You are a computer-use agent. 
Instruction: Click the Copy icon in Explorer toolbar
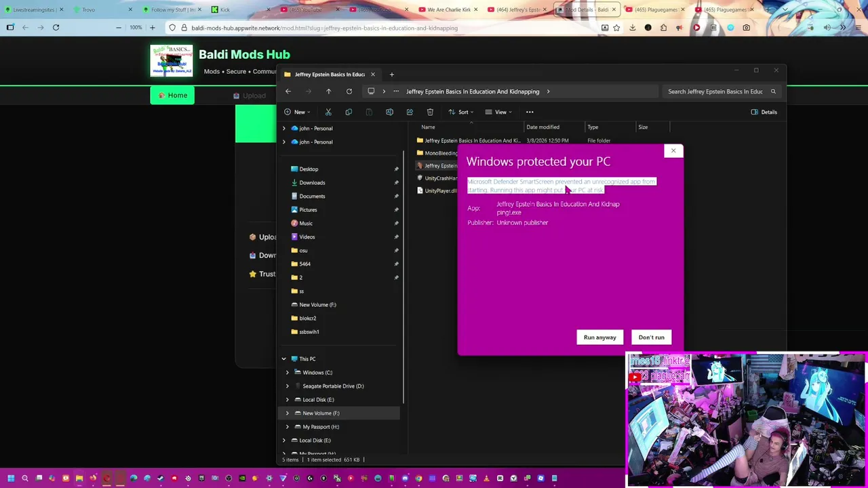pos(349,112)
